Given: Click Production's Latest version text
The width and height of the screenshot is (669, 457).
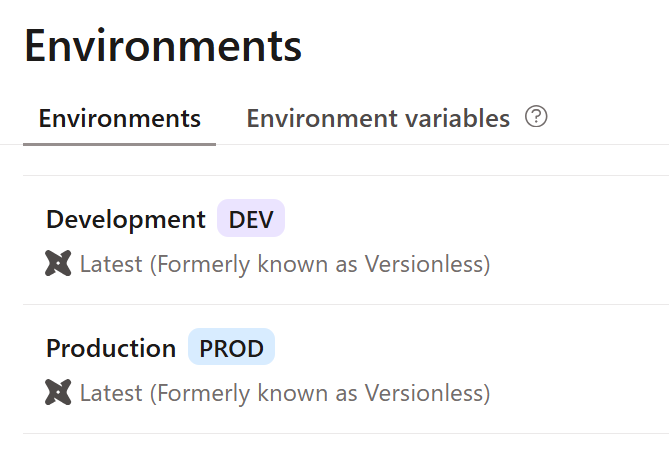Looking at the screenshot, I should (285, 393).
